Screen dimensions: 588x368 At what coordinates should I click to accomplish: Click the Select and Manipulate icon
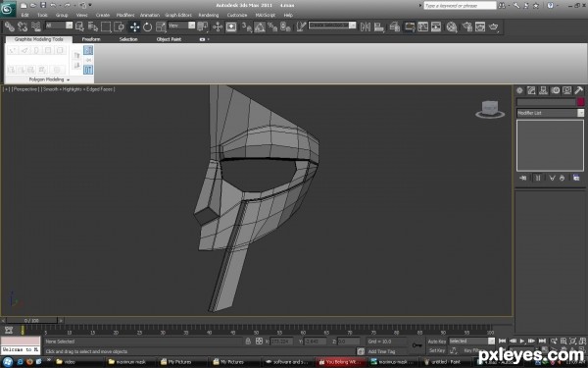pos(218,26)
